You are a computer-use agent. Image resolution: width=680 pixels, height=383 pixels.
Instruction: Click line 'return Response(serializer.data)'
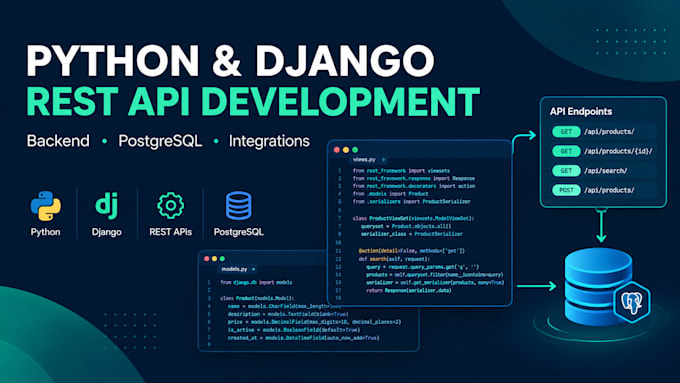409,291
